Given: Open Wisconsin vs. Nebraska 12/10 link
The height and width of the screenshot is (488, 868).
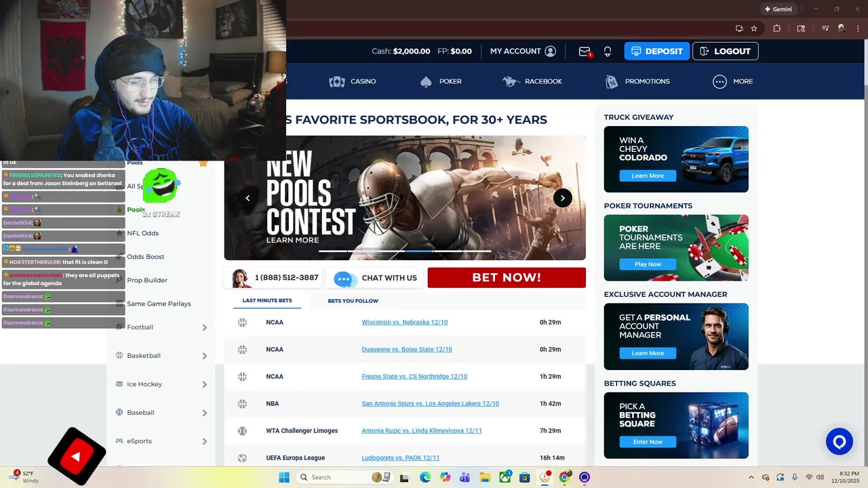Looking at the screenshot, I should point(405,323).
